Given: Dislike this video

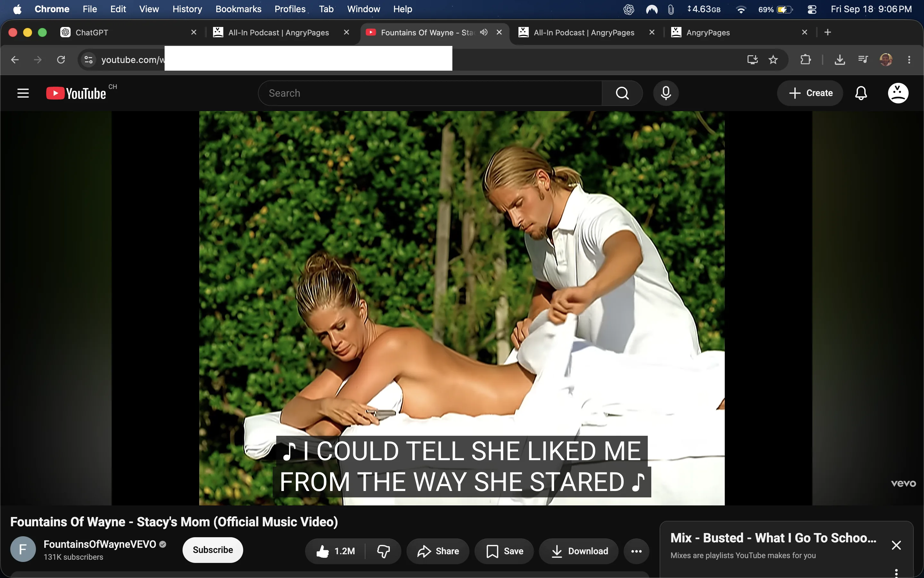Looking at the screenshot, I should click(x=383, y=551).
